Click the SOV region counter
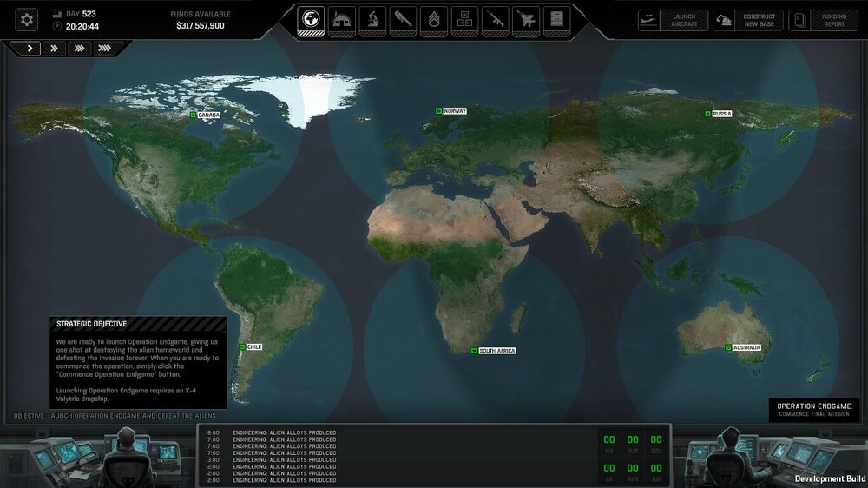This screenshot has height=488, width=868. [x=656, y=443]
